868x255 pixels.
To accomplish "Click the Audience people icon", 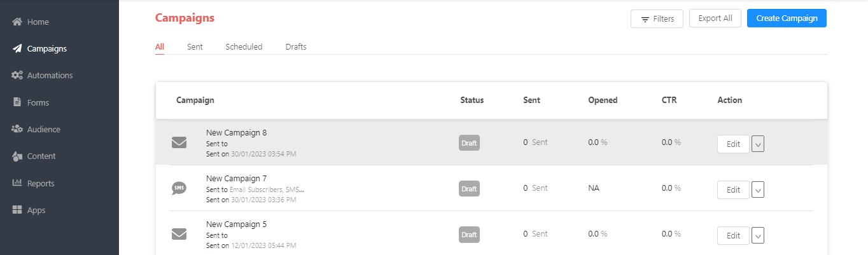I will (17, 129).
